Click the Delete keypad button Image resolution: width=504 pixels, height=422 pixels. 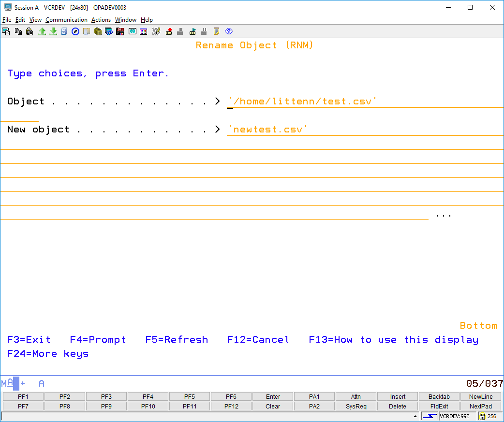pos(398,406)
